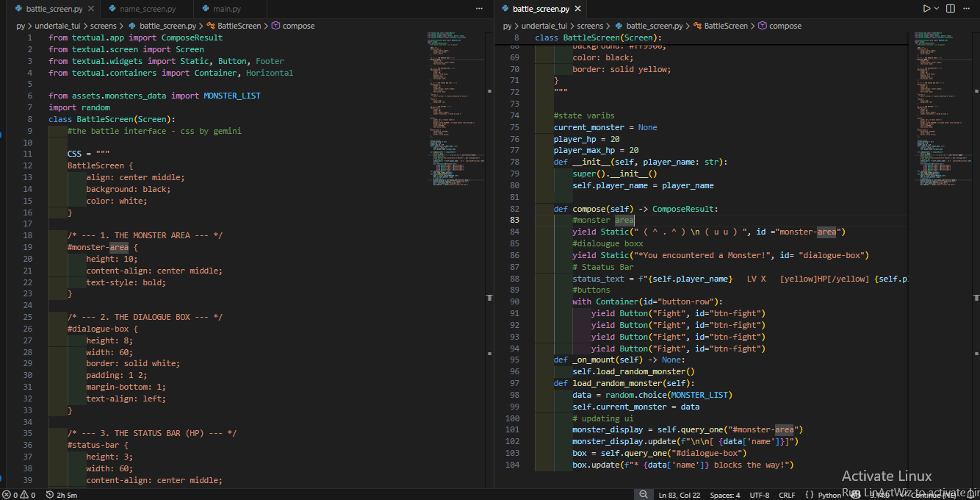This screenshot has width=980, height=500.
Task: Click the zoom out magnifier in status bar
Action: [x=644, y=495]
